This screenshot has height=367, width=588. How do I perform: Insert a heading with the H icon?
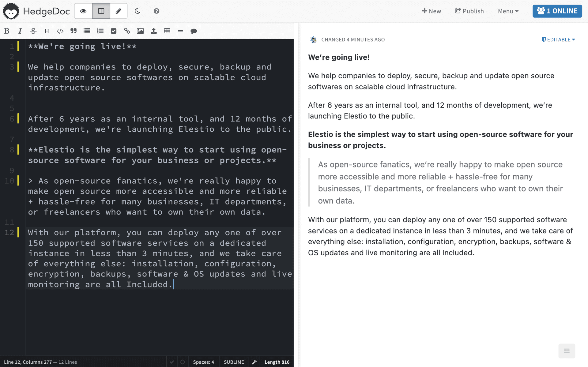(47, 31)
